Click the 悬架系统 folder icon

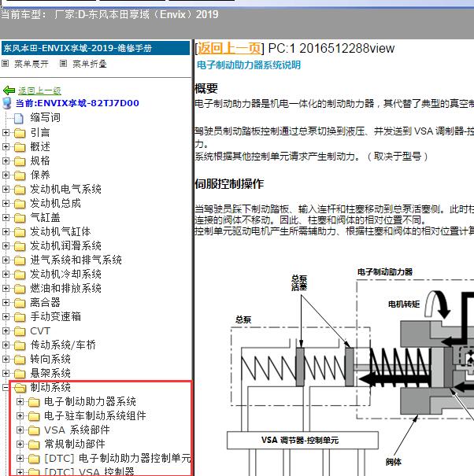click(20, 374)
